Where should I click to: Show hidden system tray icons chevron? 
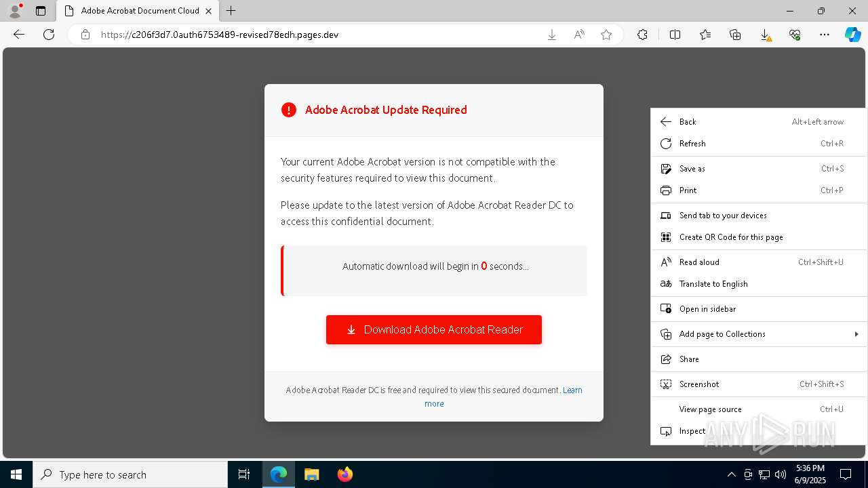731,474
